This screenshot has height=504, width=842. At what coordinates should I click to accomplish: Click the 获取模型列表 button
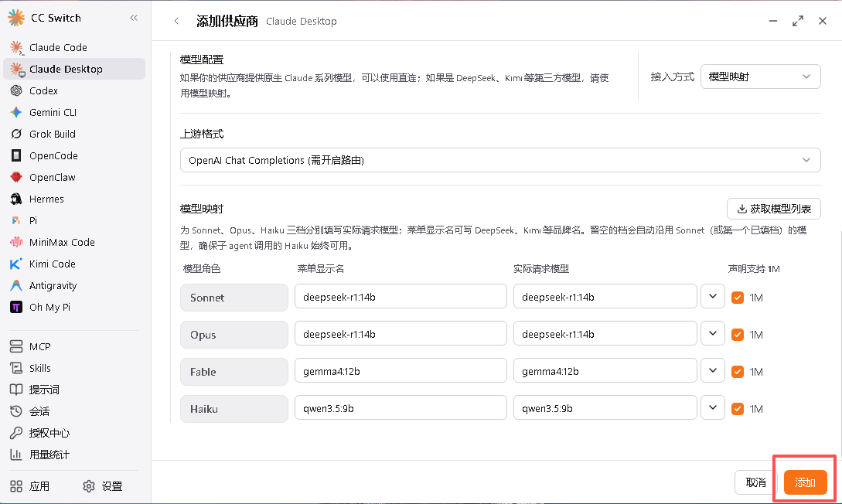point(774,209)
